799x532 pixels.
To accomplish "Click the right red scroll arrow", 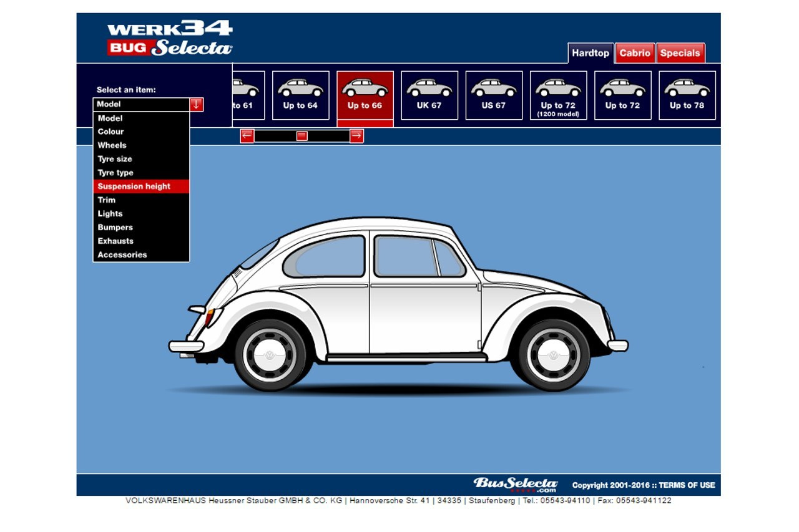I will (356, 135).
